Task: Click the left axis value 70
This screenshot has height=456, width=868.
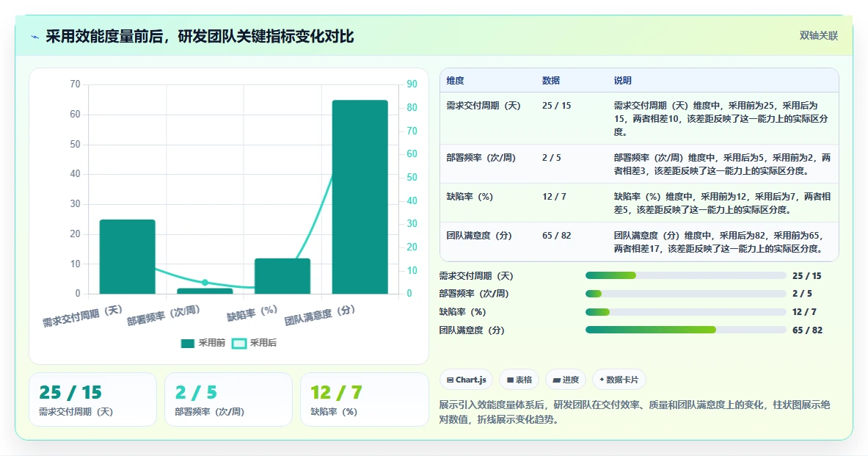Action: (76, 84)
